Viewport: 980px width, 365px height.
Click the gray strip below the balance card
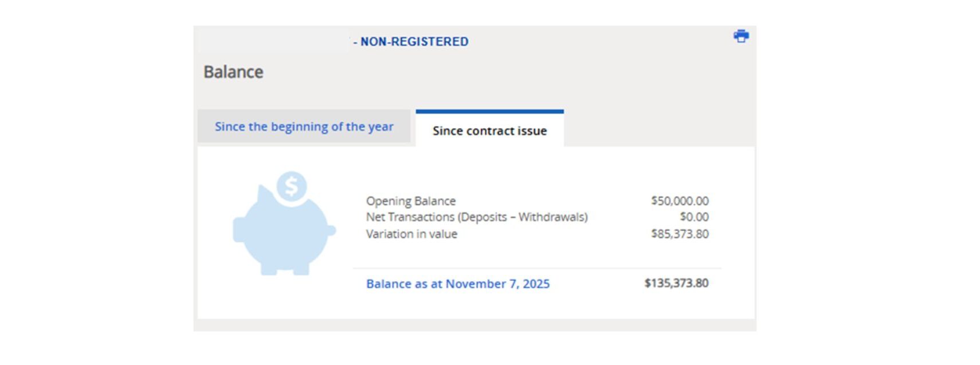click(x=475, y=325)
